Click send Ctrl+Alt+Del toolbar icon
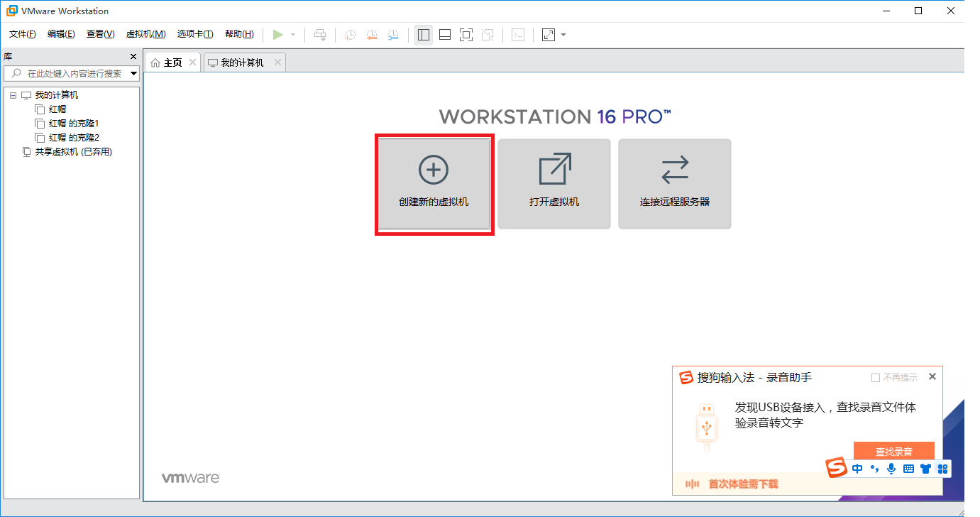The width and height of the screenshot is (980, 517). click(x=320, y=35)
